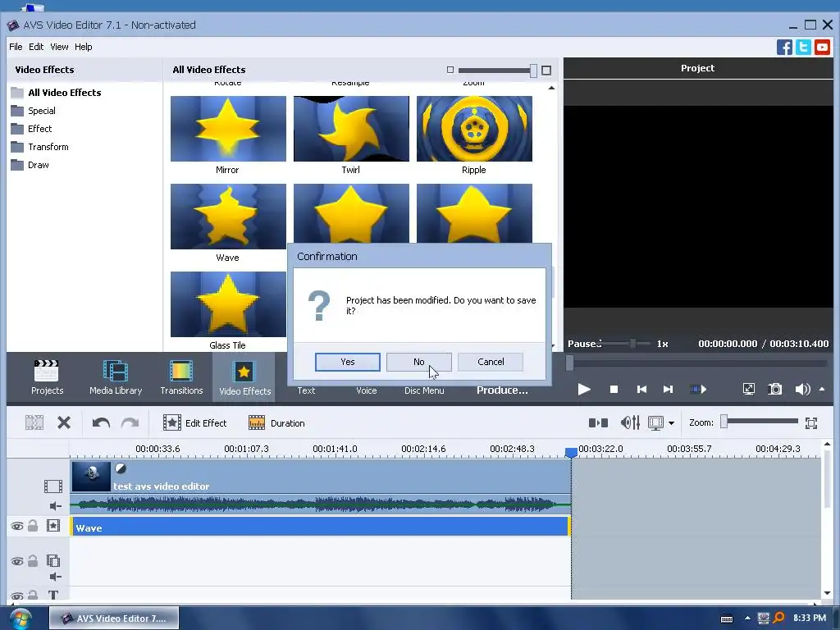The image size is (840, 630).
Task: Cancel the Confirmation dialog
Action: point(491,362)
